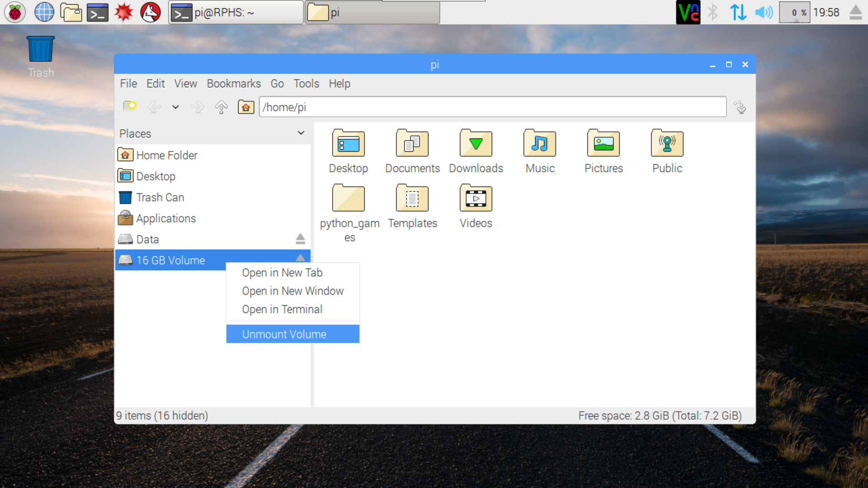Viewport: 868px width, 488px height.
Task: Open the navigation history dropdown arrow
Action: (x=175, y=107)
